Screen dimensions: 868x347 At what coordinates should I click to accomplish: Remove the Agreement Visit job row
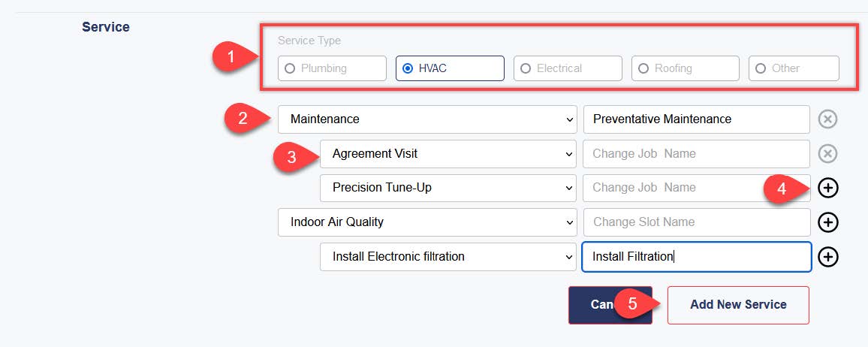827,154
